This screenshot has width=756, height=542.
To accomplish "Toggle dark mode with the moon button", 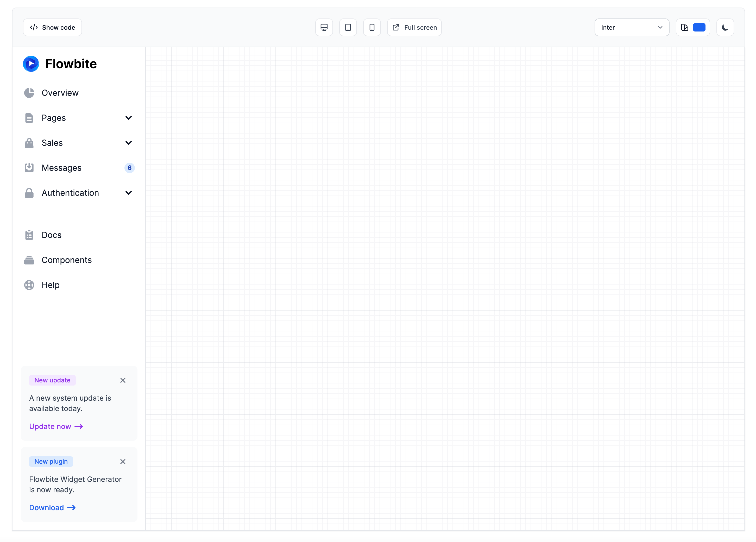I will tap(725, 27).
